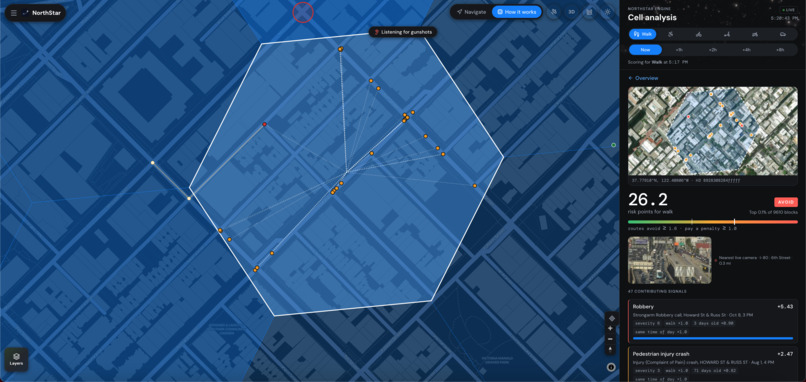Click the Cell analysis heading

(x=652, y=17)
